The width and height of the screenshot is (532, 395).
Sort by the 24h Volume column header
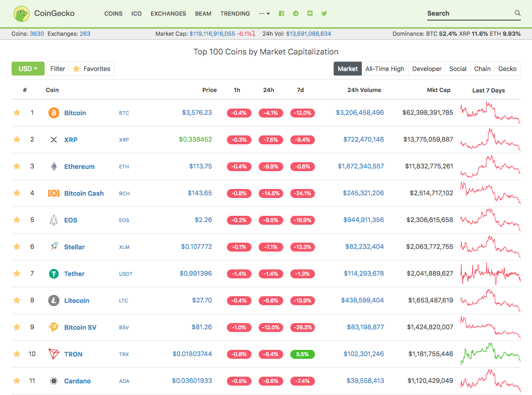pyautogui.click(x=364, y=90)
